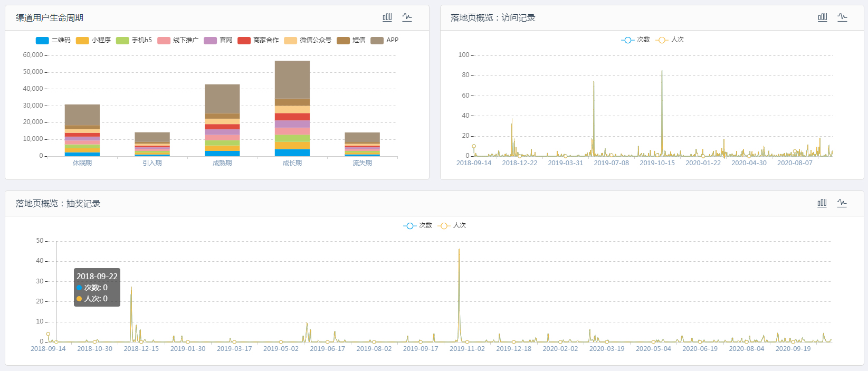Switch channel lifecycle chart to line view
Image resolution: width=868 pixels, height=371 pixels.
tap(407, 17)
